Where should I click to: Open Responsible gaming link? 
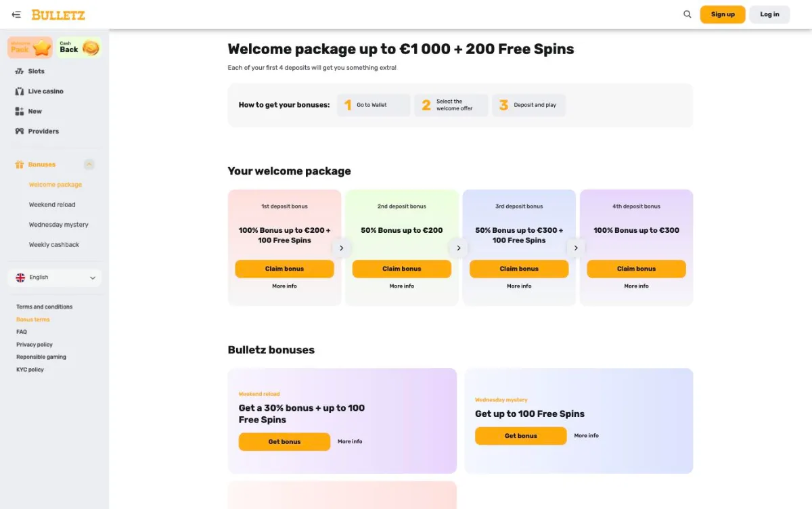pos(41,357)
